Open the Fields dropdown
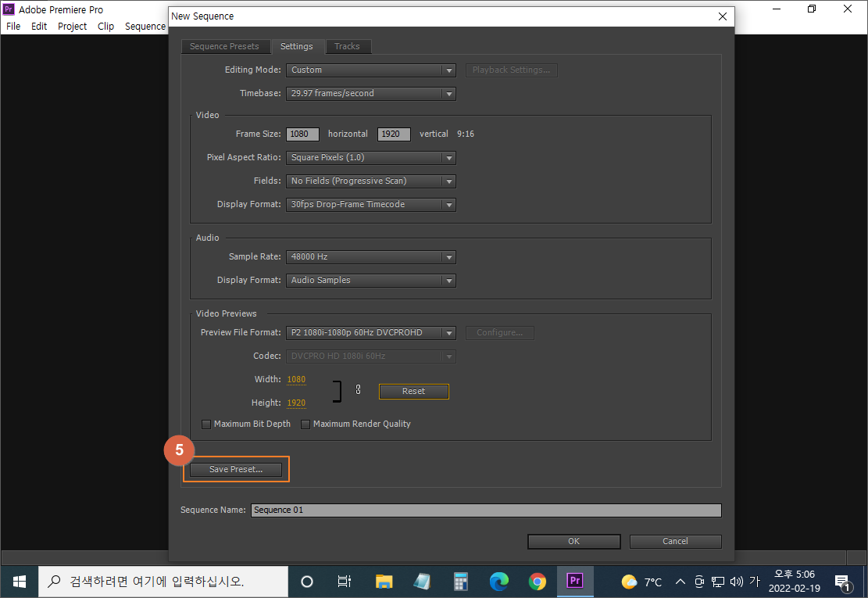The width and height of the screenshot is (868, 598). (x=371, y=181)
